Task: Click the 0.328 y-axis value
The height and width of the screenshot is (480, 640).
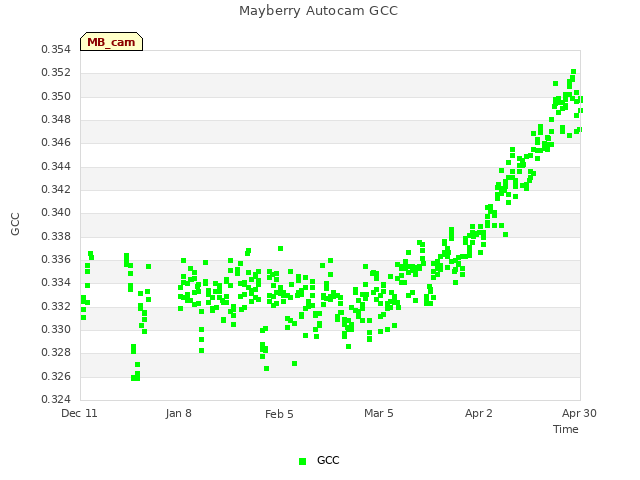Action: coord(56,353)
